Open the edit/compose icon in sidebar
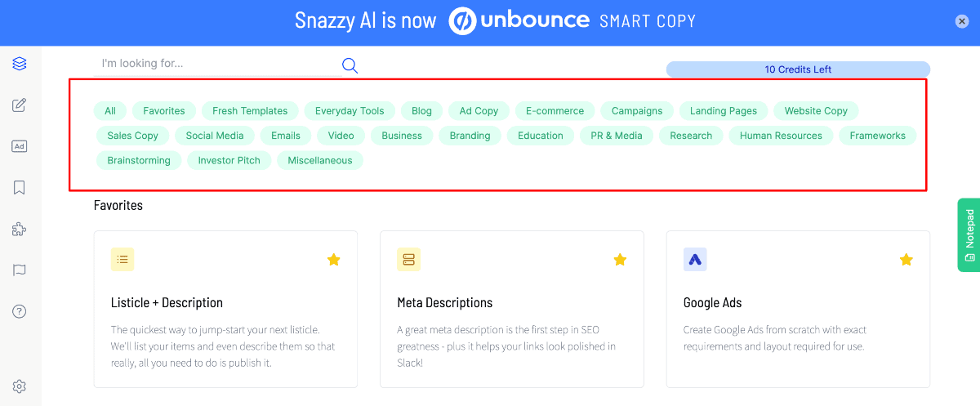 click(20, 105)
